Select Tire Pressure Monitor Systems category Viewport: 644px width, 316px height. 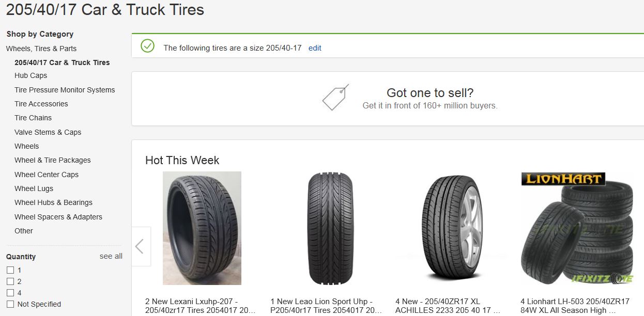(65, 90)
